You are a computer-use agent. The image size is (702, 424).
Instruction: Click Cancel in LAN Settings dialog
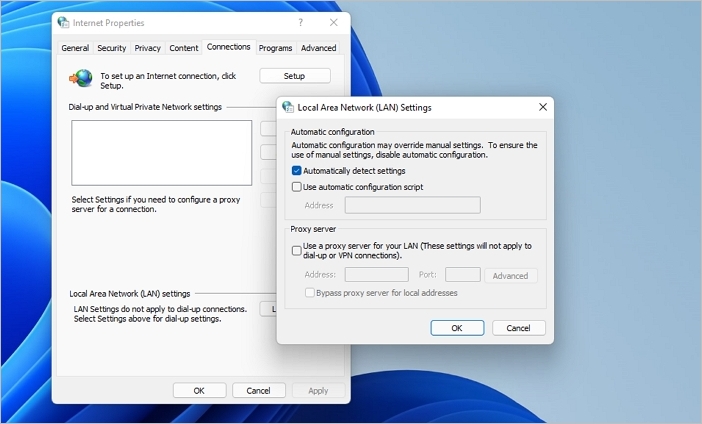[518, 328]
